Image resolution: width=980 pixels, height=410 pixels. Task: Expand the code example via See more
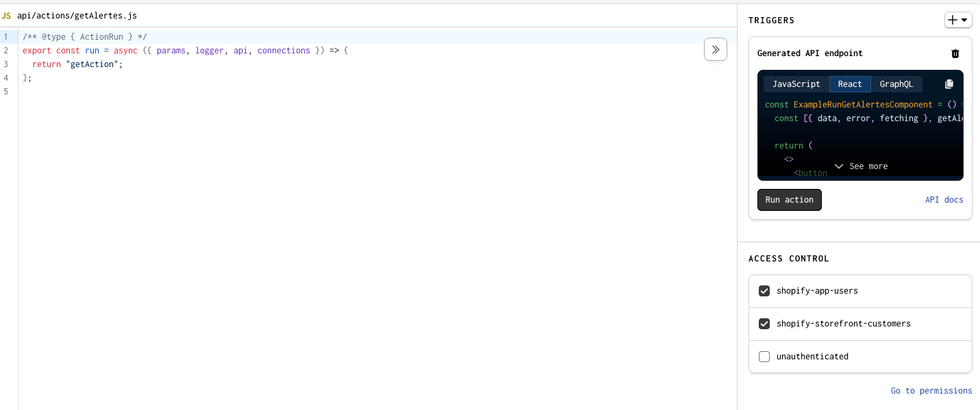(x=861, y=166)
